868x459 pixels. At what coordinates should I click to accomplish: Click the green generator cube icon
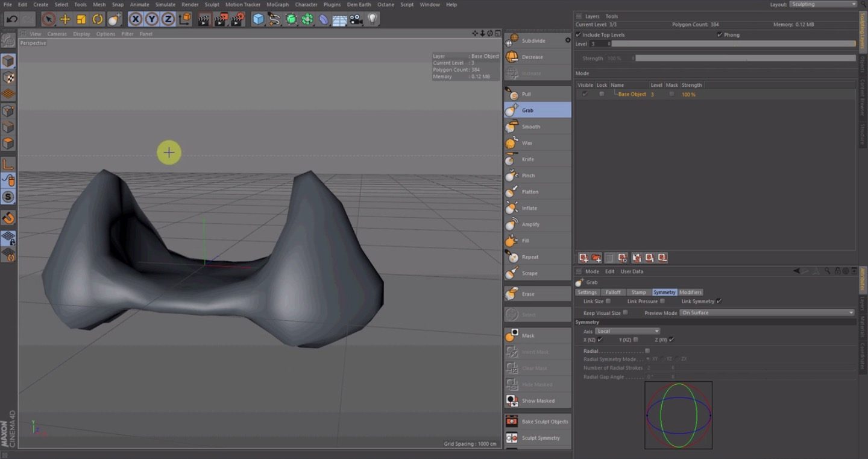(291, 19)
